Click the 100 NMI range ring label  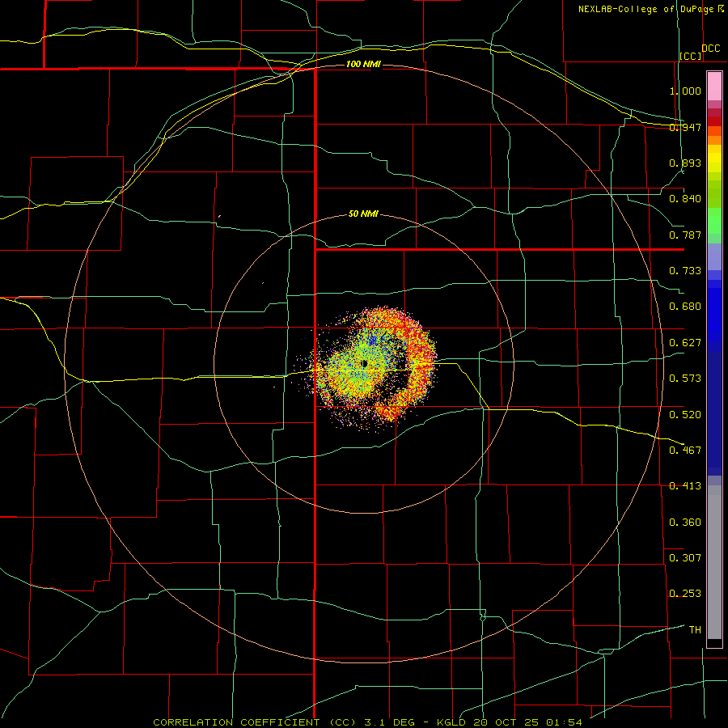363,64
